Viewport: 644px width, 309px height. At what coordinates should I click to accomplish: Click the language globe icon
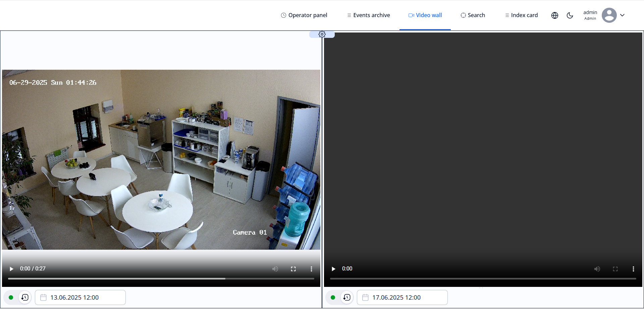555,15
